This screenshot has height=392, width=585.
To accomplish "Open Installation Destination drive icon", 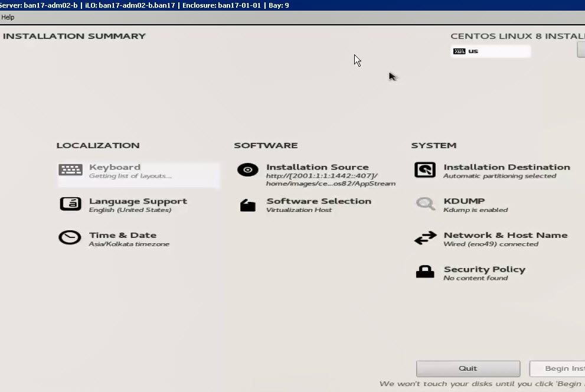I will click(x=424, y=170).
